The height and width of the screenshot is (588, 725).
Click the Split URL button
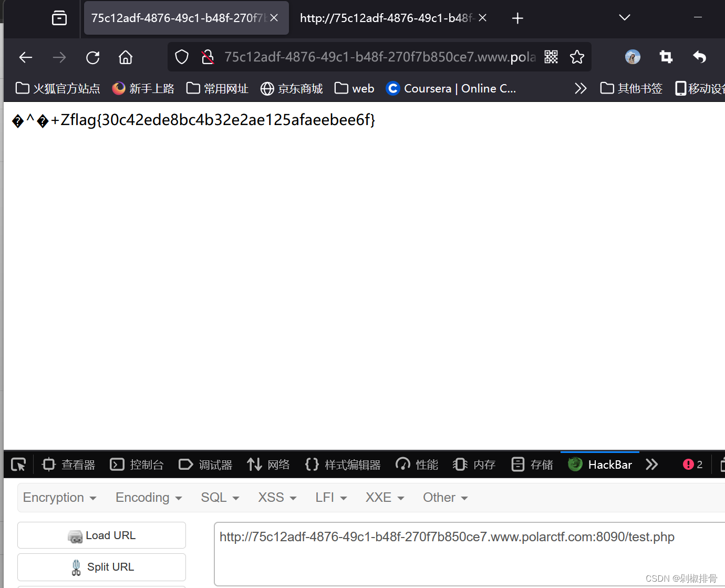101,567
